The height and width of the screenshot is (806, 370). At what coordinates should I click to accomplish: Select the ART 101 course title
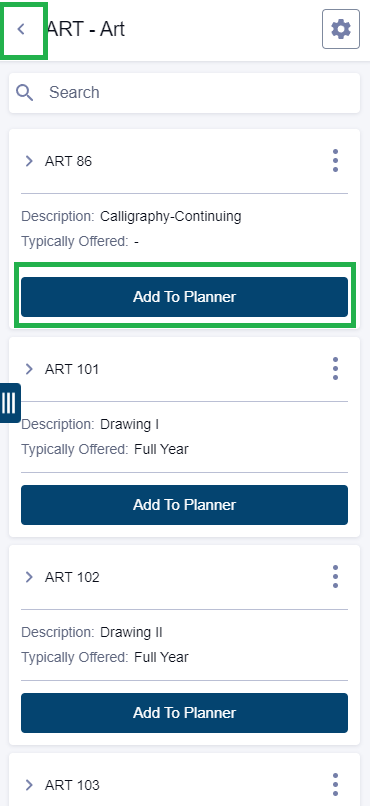(x=72, y=369)
